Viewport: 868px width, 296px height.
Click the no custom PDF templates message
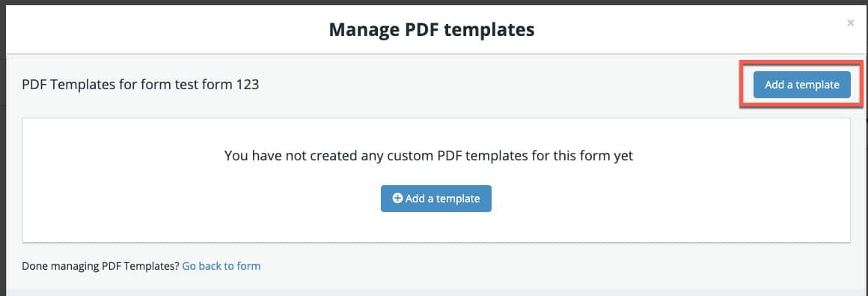pos(429,156)
